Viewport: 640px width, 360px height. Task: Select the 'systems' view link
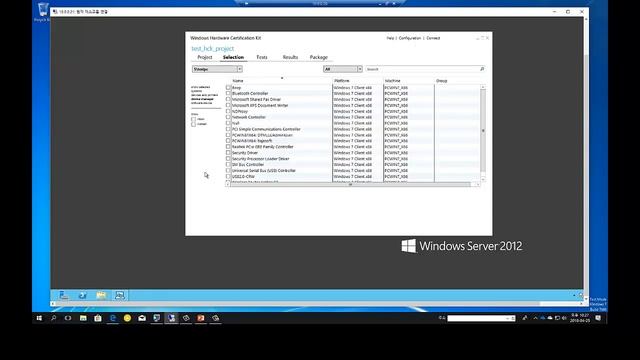pos(196,91)
